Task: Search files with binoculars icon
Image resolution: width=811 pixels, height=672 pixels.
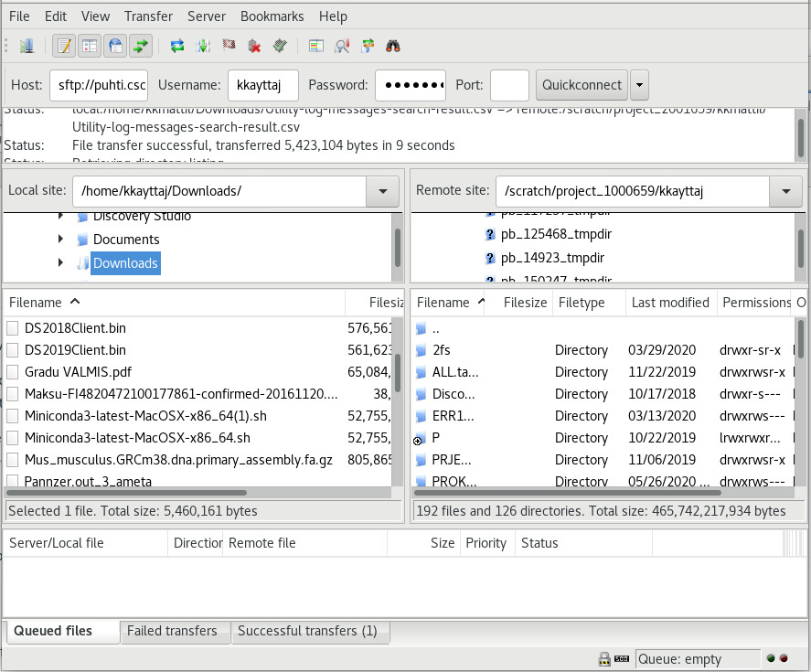Action: [x=393, y=46]
